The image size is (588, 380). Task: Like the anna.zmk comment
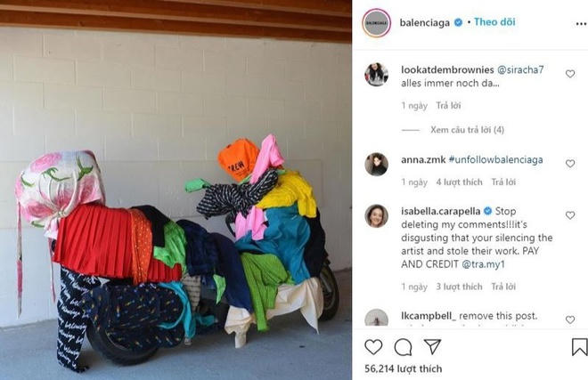tap(570, 164)
